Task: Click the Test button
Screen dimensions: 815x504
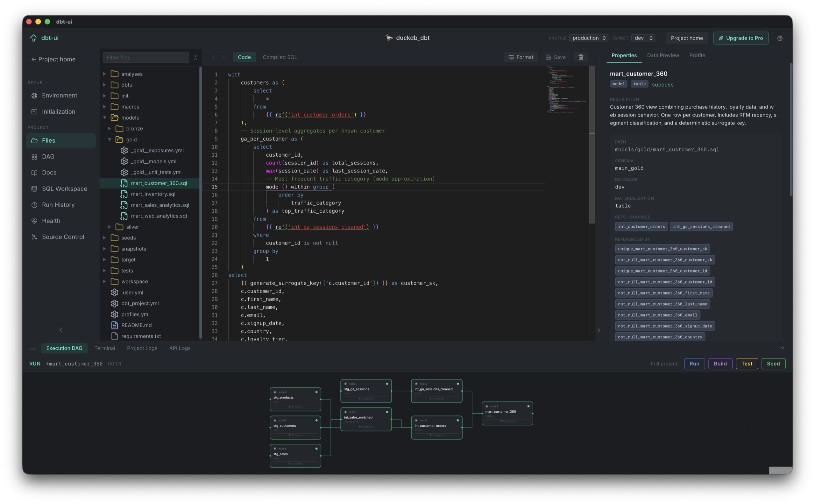Action: pyautogui.click(x=747, y=364)
